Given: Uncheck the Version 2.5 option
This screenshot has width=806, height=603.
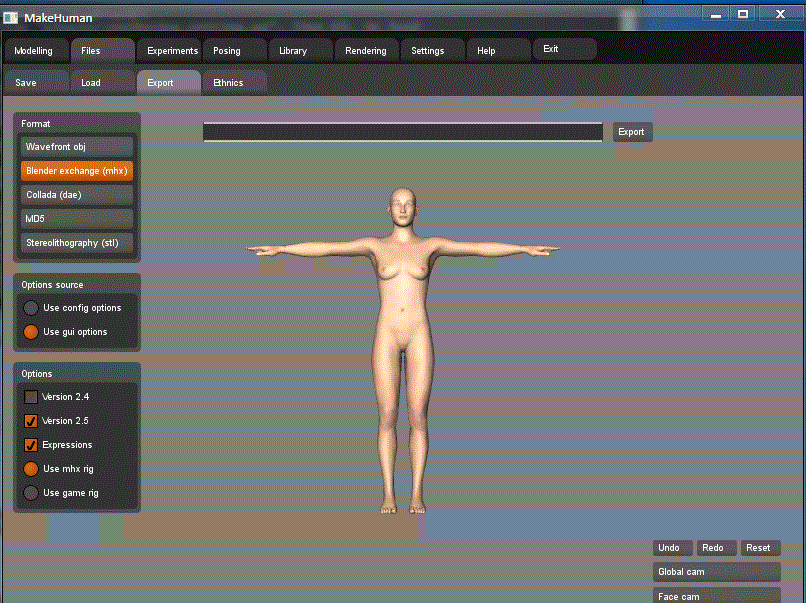Looking at the screenshot, I should (x=31, y=421).
